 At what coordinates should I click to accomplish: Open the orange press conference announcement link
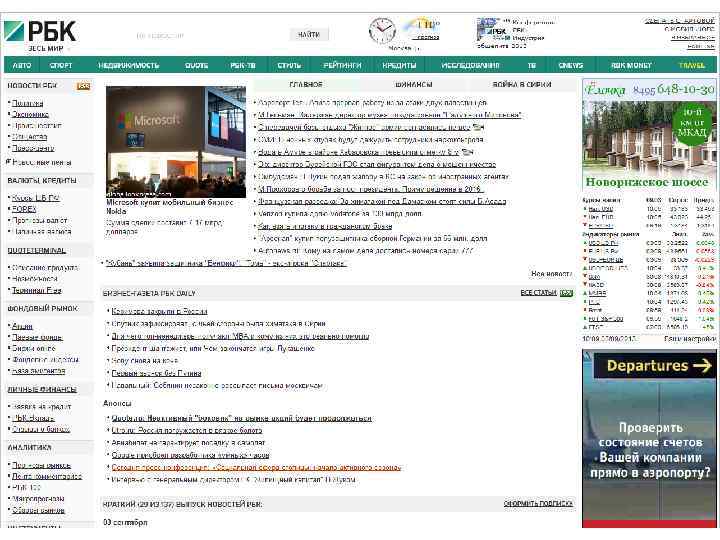257,467
